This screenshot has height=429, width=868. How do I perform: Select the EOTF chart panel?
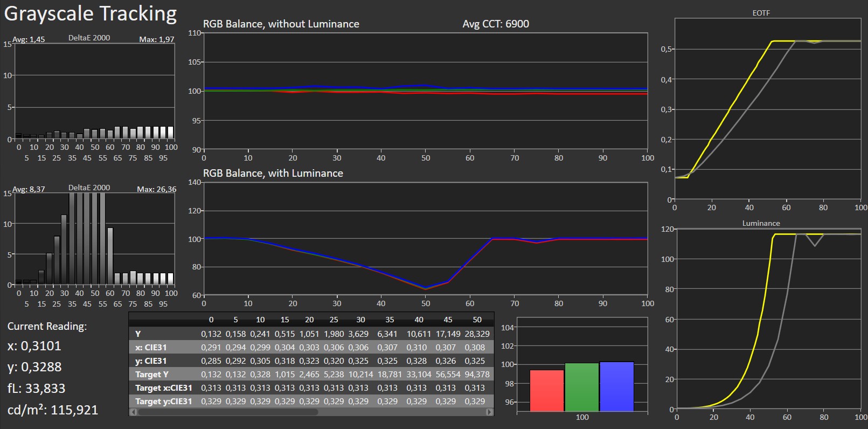point(767,108)
